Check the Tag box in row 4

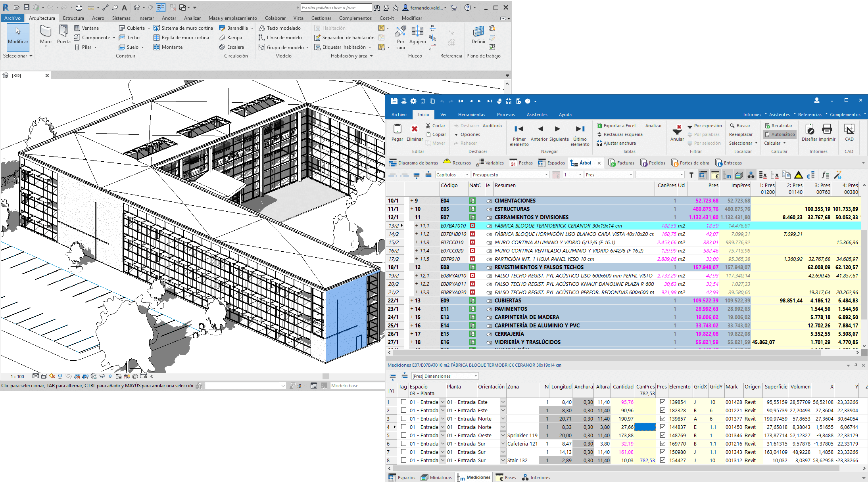(x=403, y=427)
